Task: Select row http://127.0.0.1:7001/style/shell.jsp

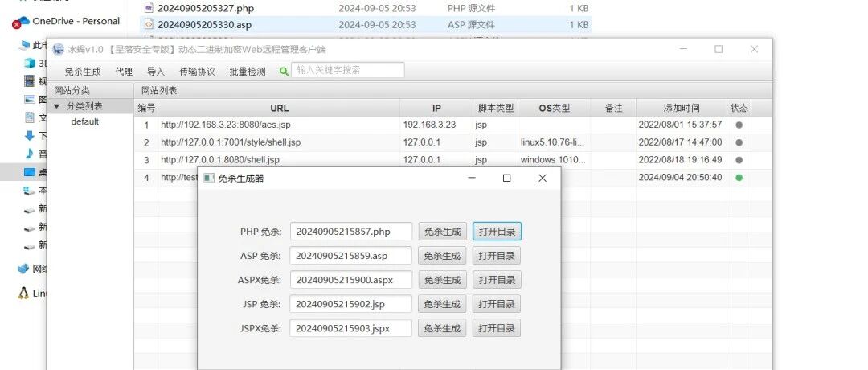Action: pyautogui.click(x=452, y=142)
